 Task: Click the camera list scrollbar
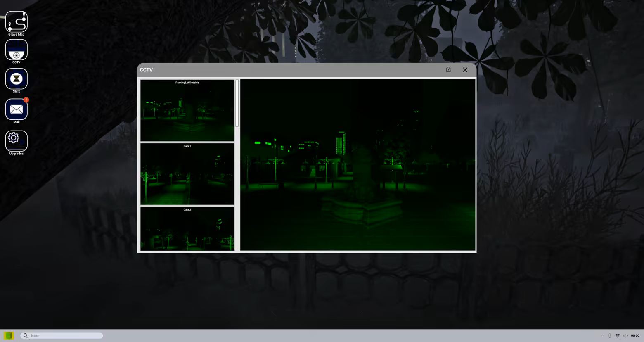[237, 103]
